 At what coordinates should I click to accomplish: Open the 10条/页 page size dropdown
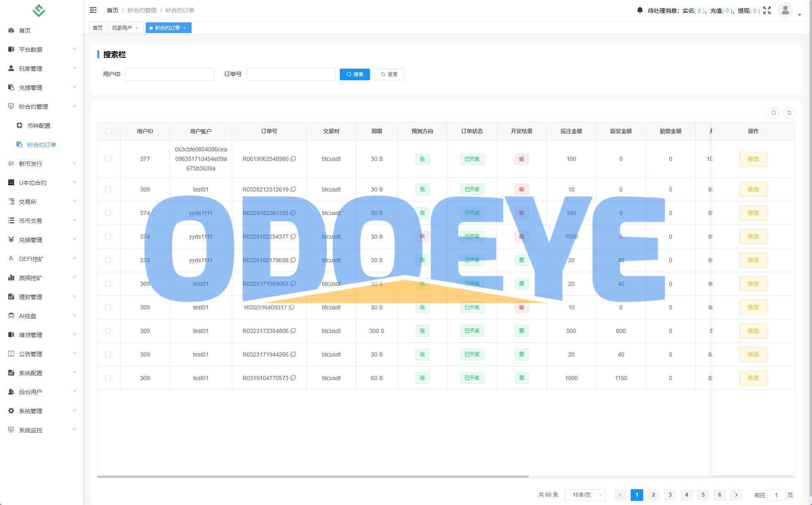[585, 495]
